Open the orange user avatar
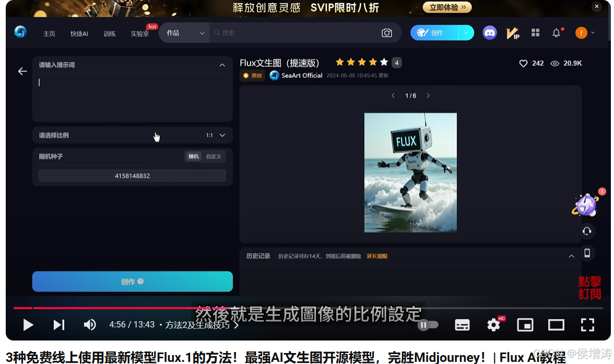This screenshot has height=364, width=614. (x=581, y=33)
